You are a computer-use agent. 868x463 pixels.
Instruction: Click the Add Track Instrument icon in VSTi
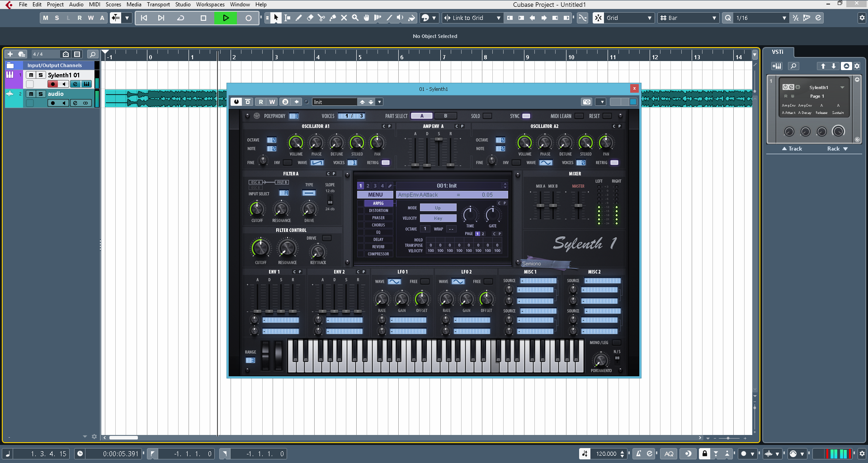[777, 66]
